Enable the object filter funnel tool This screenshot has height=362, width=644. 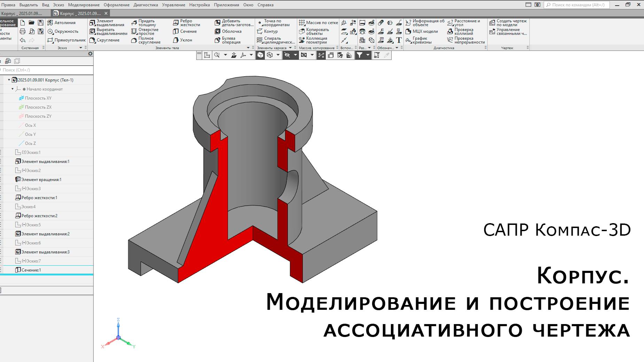(360, 55)
